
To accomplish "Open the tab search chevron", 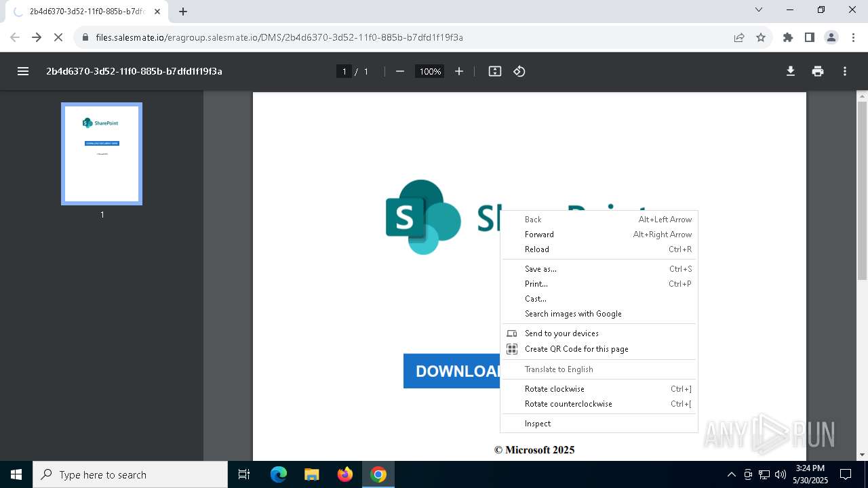I will coord(759,9).
